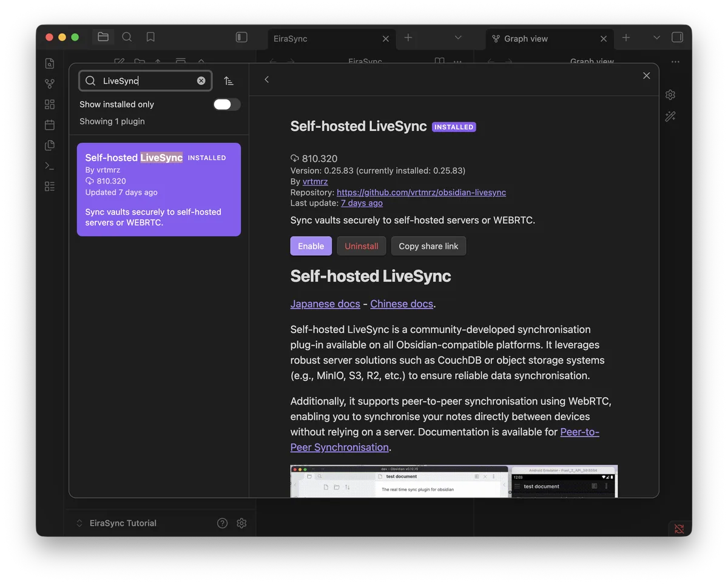
Task: Open the help question mark icon
Action: click(222, 523)
